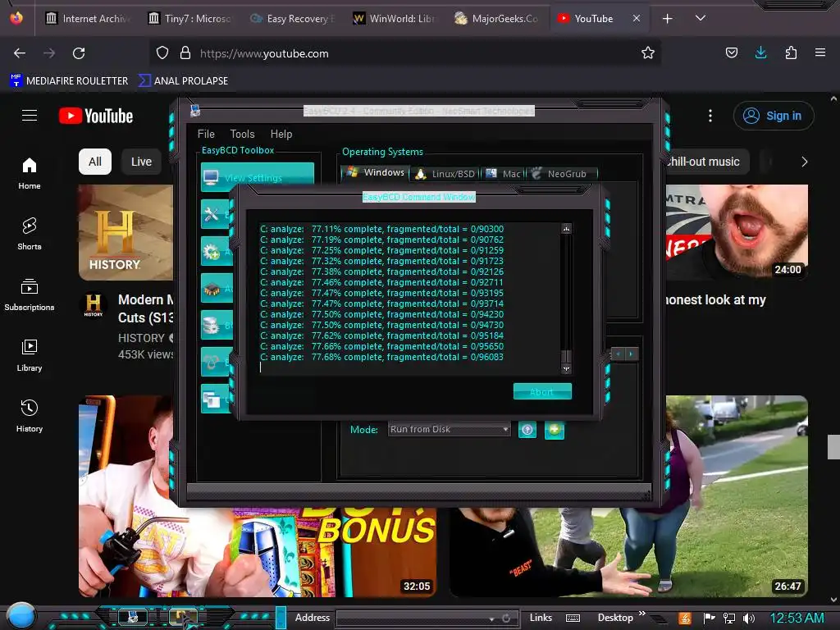Go back in Firefox
This screenshot has width=840, height=630.
coord(20,53)
